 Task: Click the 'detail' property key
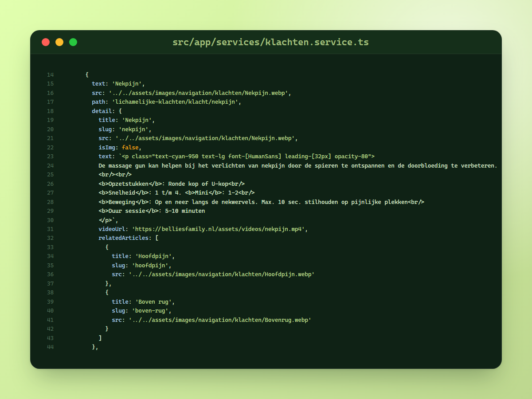point(102,111)
